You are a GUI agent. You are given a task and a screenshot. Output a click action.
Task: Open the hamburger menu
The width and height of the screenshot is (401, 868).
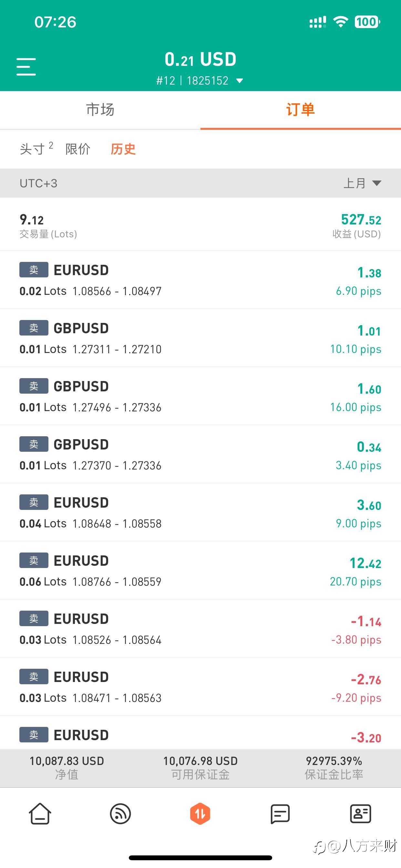(x=26, y=67)
